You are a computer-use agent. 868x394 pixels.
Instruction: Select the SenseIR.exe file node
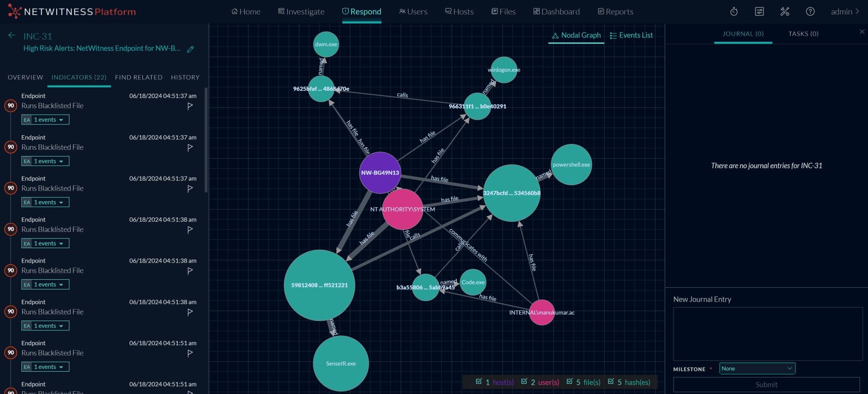[341, 363]
